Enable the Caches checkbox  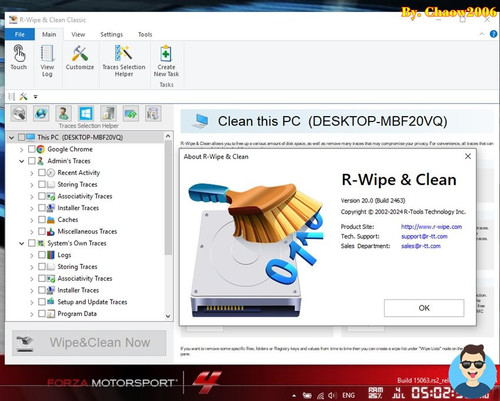pos(42,220)
